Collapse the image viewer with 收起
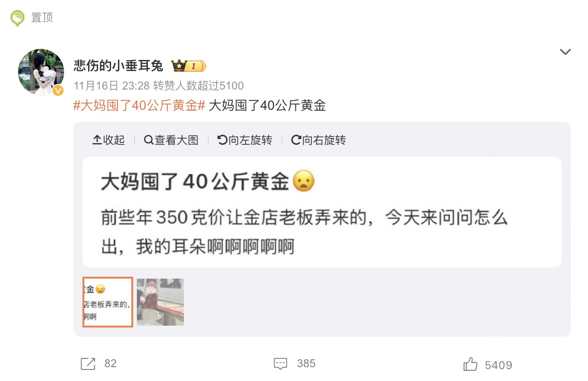 (x=109, y=140)
